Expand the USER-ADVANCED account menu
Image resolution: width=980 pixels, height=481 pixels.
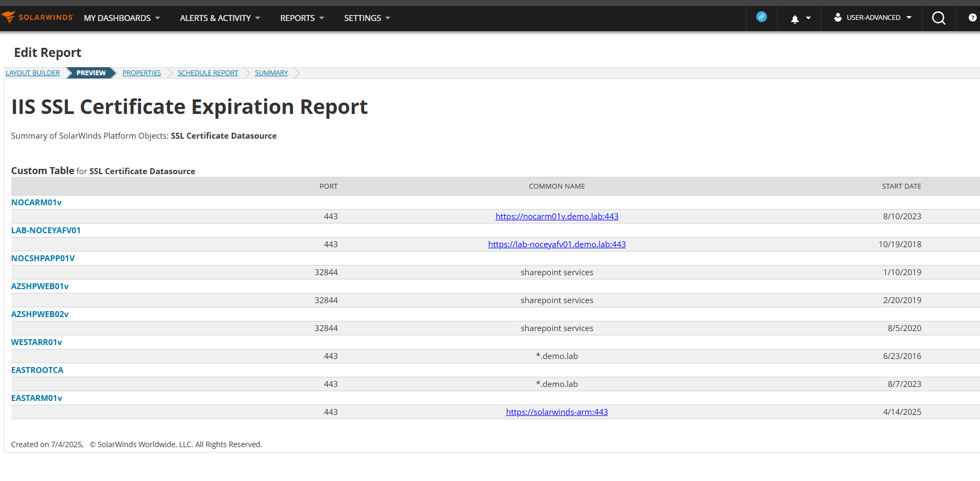pyautogui.click(x=873, y=18)
